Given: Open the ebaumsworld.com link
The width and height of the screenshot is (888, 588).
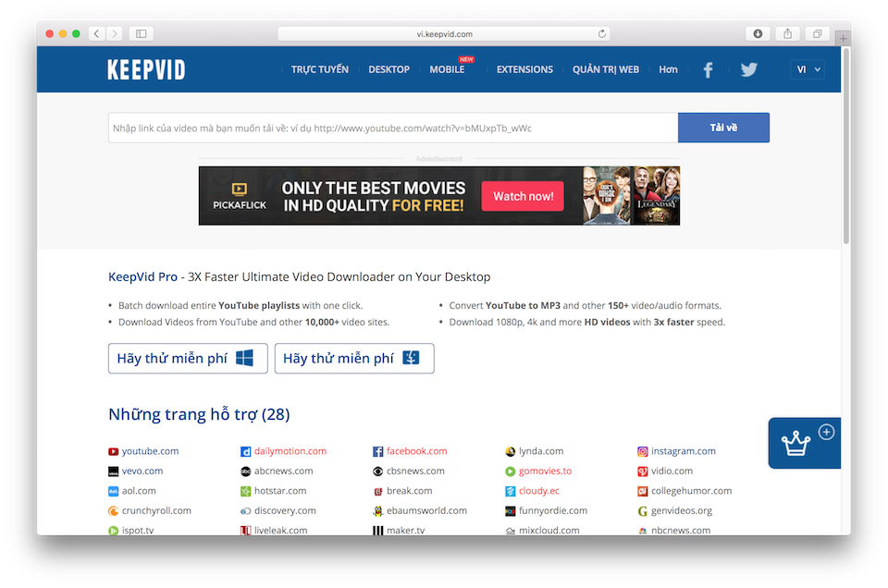Looking at the screenshot, I should [427, 510].
